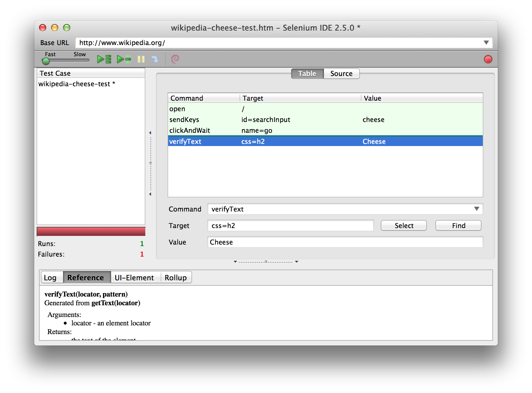Screen dimensions: 532x393
Task: Select the sendKeys command row
Action: 325,120
